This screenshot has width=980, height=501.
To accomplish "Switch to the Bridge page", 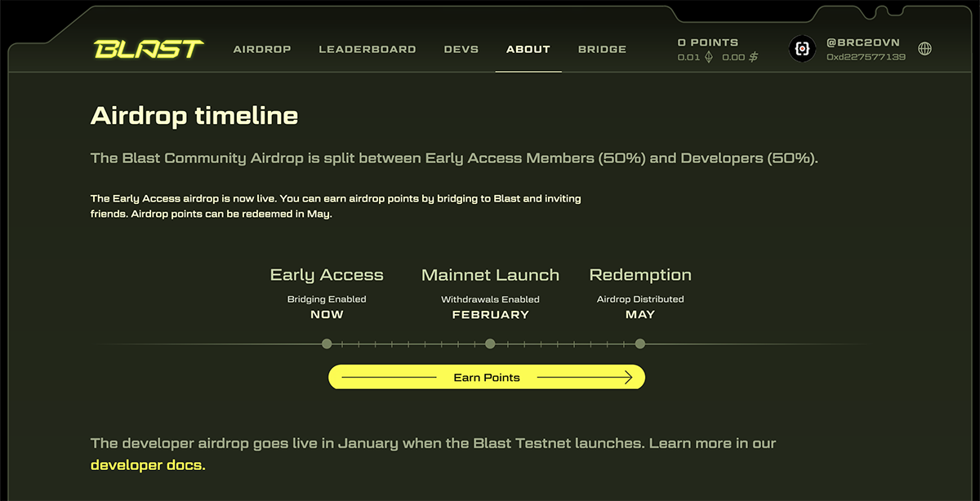I will point(603,50).
